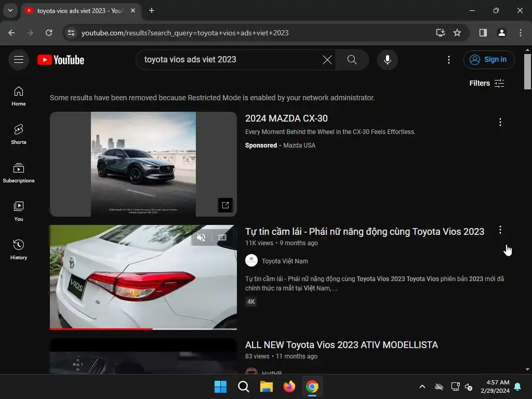
Task: Go to Toyota Việt Nam channel name
Action: [285, 261]
